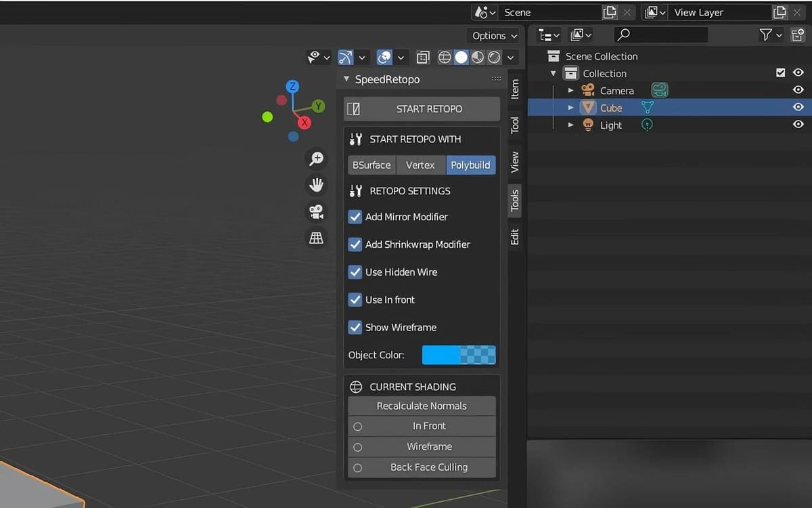Uncheck Add Mirror Modifier
Screen dimensions: 812x508
click(x=355, y=217)
